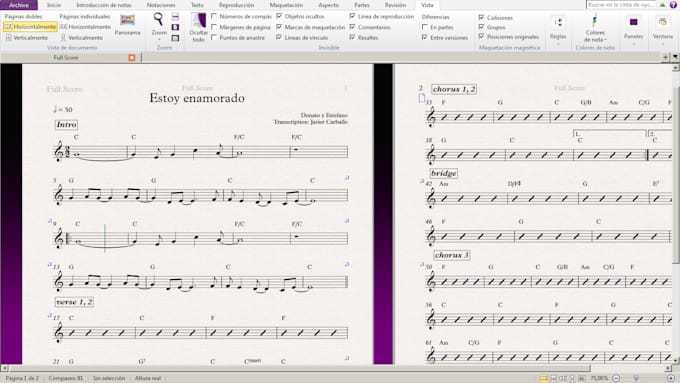Click the status bar zoom in plus button
This screenshot has width=680, height=383.
tap(671, 378)
